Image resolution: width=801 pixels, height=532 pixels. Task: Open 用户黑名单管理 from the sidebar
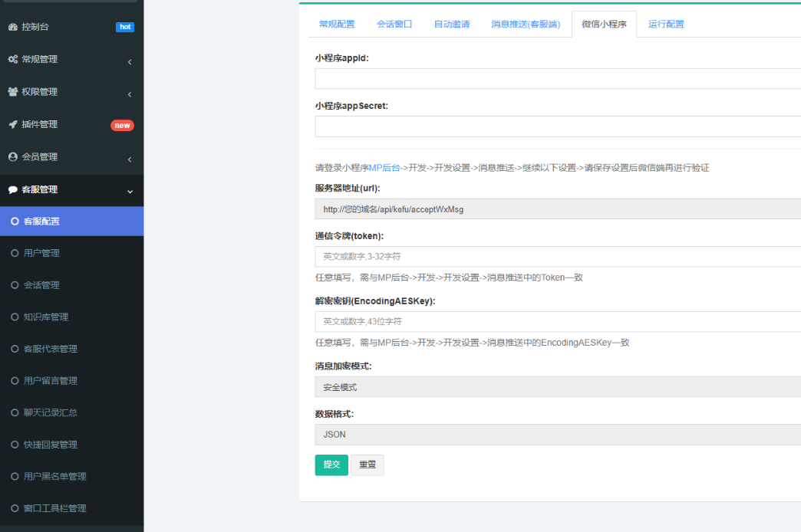52,475
